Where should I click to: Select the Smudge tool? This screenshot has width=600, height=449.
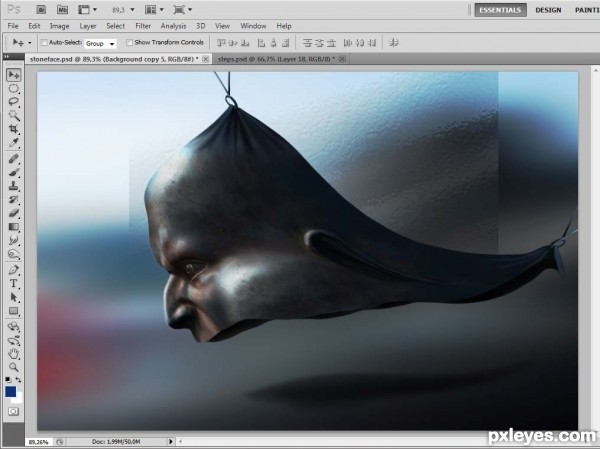tap(14, 240)
